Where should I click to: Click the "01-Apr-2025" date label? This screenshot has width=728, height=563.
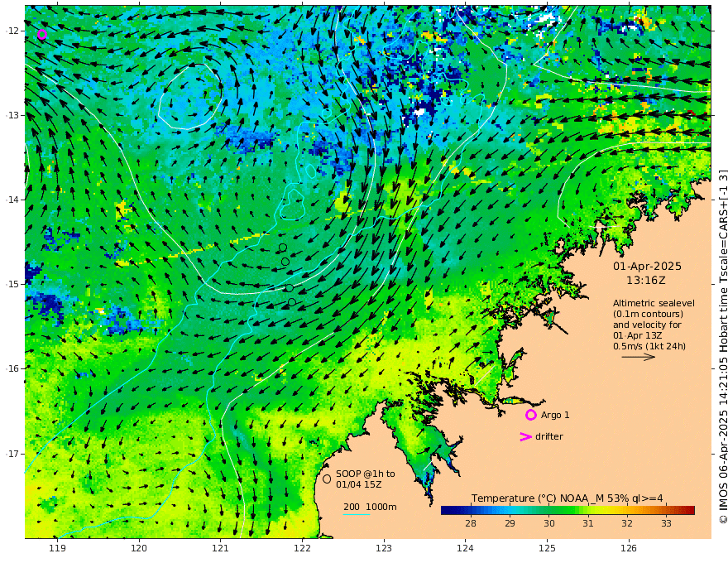(647, 266)
